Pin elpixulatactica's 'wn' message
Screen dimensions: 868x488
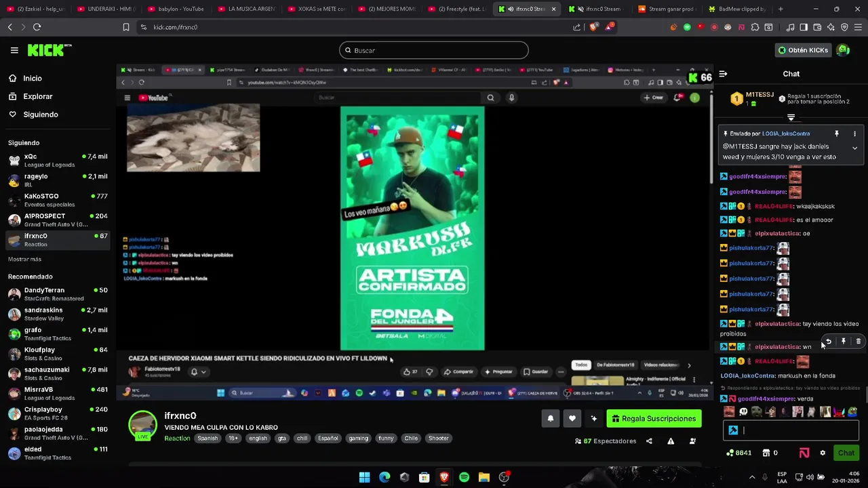pyautogui.click(x=843, y=342)
